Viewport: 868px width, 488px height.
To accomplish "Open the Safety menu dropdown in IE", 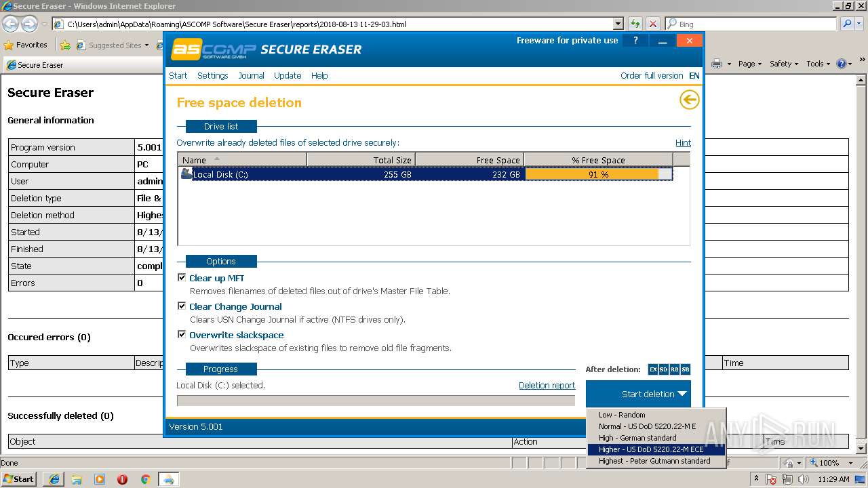I will pyautogui.click(x=785, y=64).
